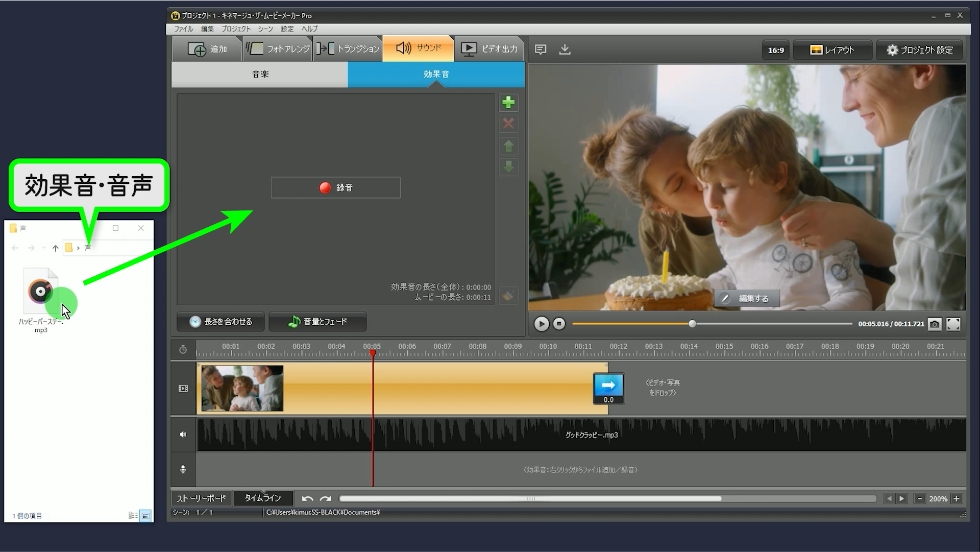Open the プロジェクト menu
The width and height of the screenshot is (980, 552).
236,29
